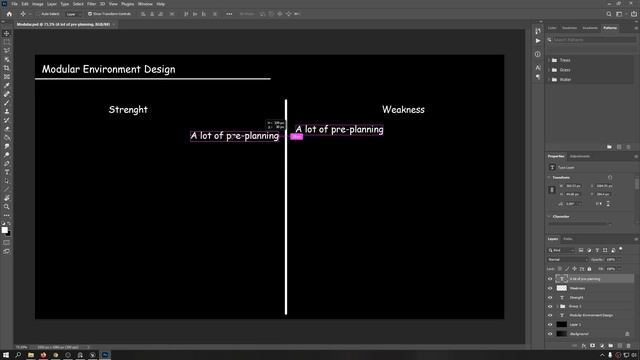Select the Lasso tool

pyautogui.click(x=7, y=50)
